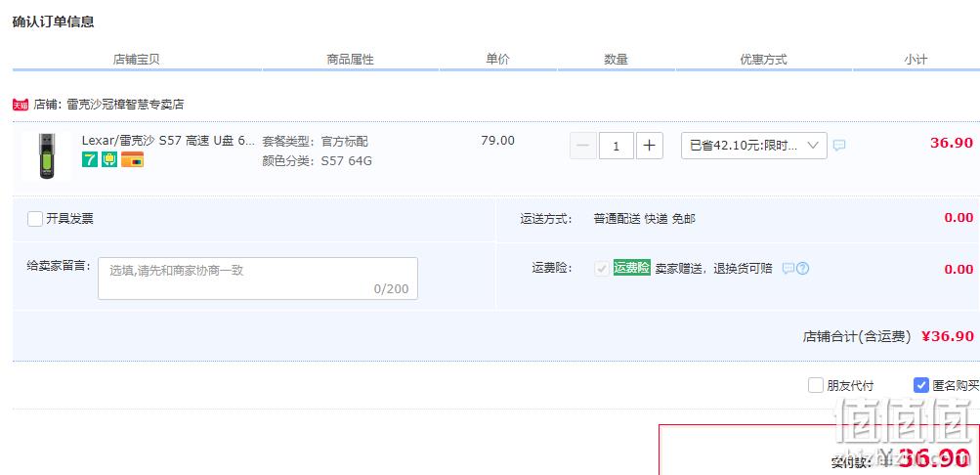Open the comment bubble next to 运费险
The image size is (980, 475).
pyautogui.click(x=788, y=269)
